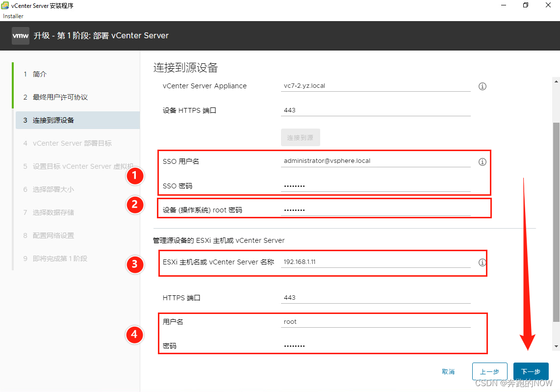
Task: Select step 5 设置目标 vCenter Server 虚拟机
Action: coord(77,166)
